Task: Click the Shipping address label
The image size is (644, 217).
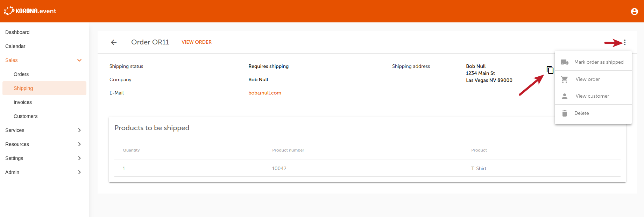Action: pyautogui.click(x=411, y=66)
